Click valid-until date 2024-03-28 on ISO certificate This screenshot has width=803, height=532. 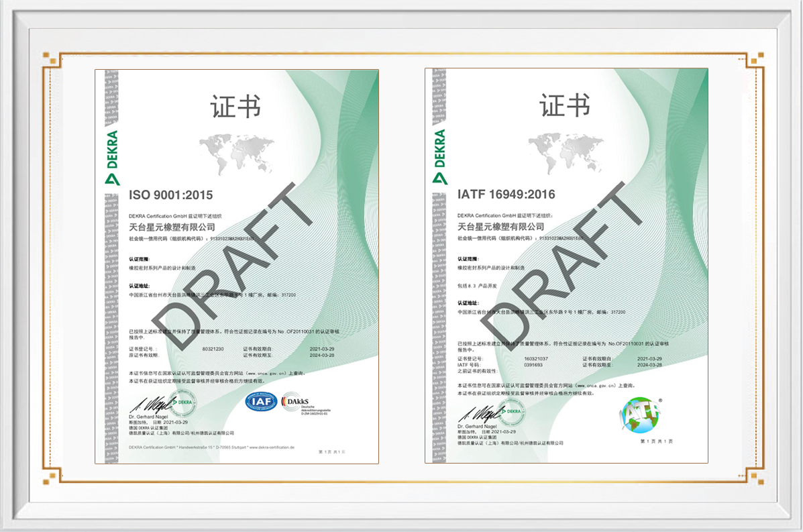click(x=321, y=355)
